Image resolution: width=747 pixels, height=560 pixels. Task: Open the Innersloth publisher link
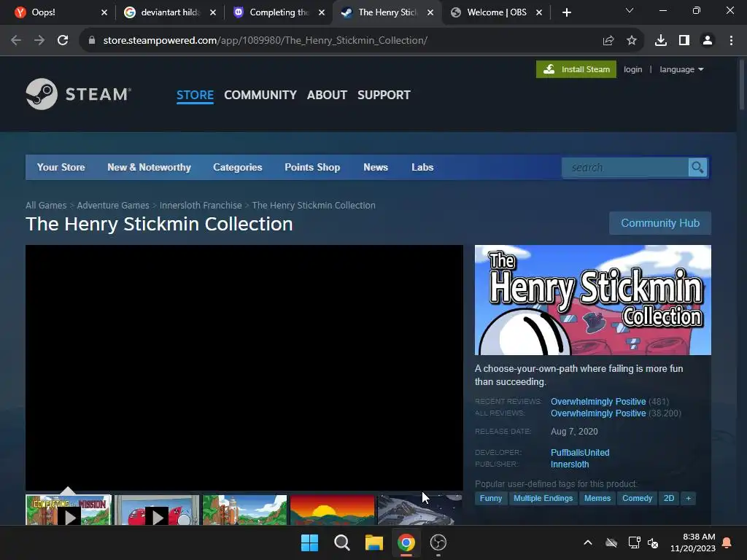(570, 464)
